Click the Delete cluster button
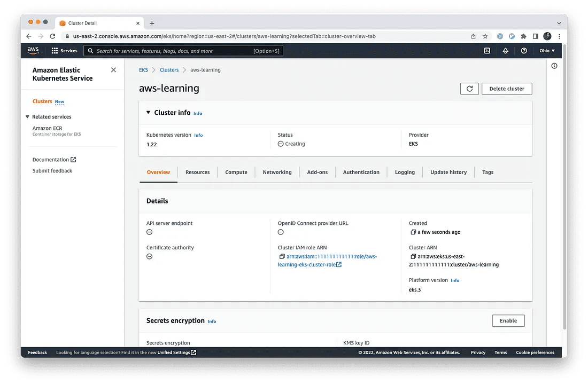 coord(507,89)
